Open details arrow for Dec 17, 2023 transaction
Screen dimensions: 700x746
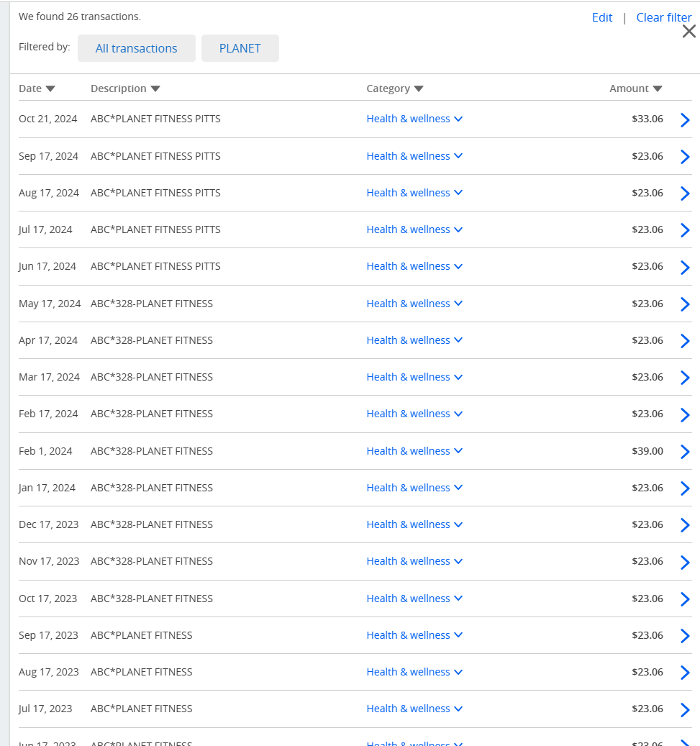[685, 525]
